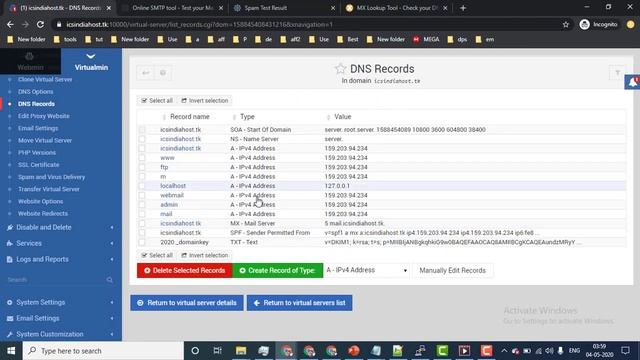
Task: Switch to the Webmin tab
Action: pyautogui.click(x=30, y=61)
